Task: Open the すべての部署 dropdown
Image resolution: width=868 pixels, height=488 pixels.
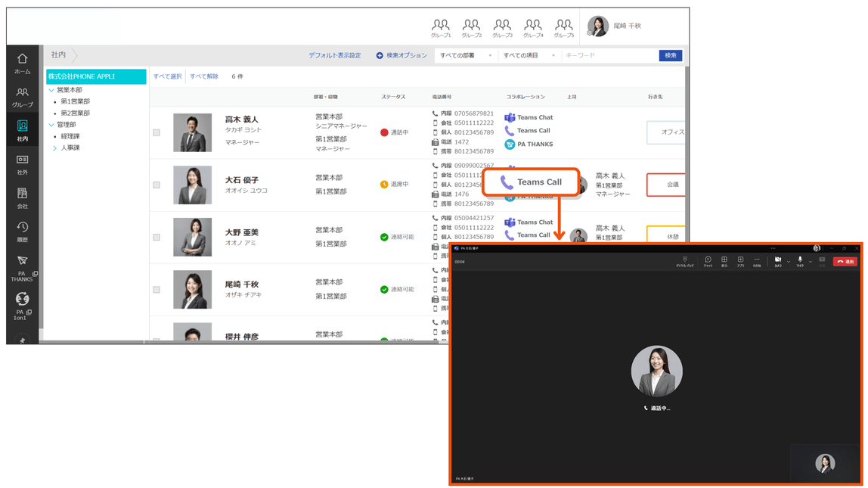Action: 465,55
